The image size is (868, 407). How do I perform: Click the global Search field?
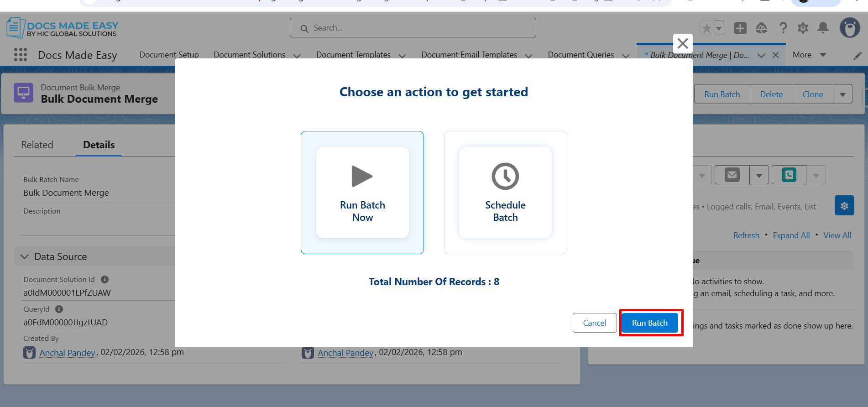point(413,28)
